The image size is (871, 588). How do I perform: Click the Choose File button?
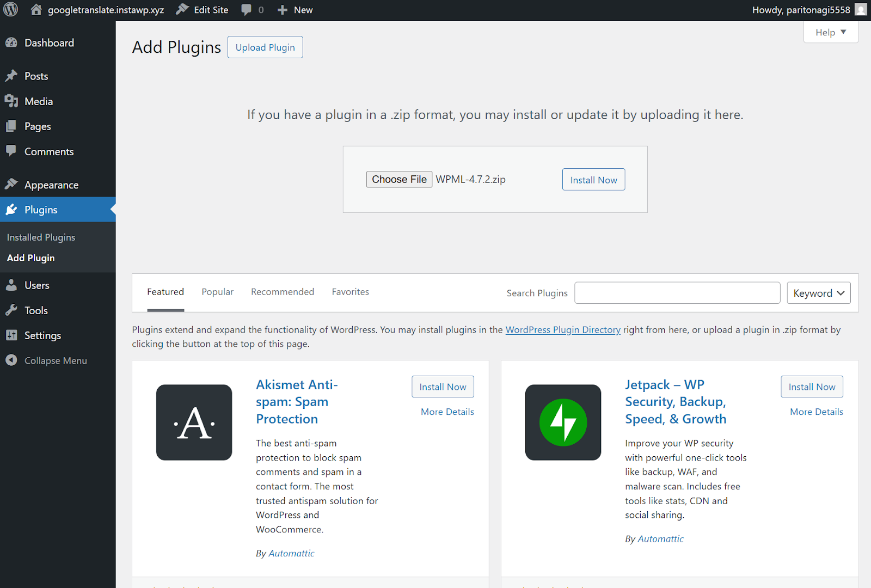(x=400, y=179)
